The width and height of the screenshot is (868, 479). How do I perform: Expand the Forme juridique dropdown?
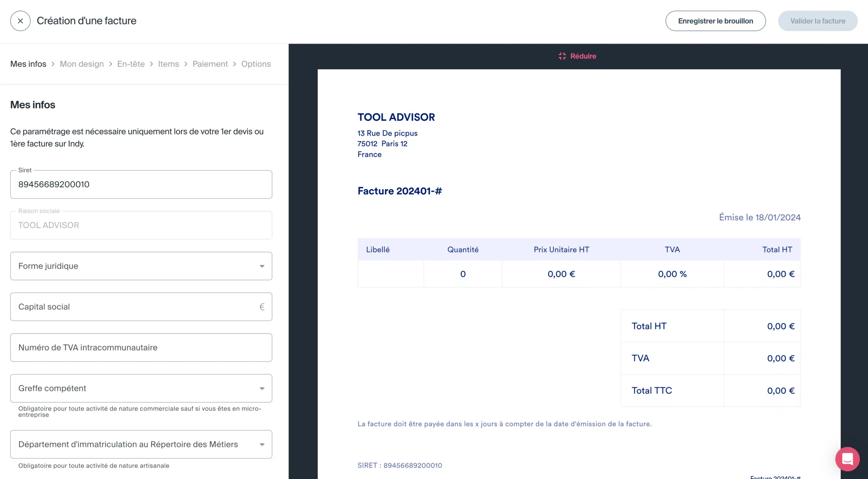click(x=141, y=266)
